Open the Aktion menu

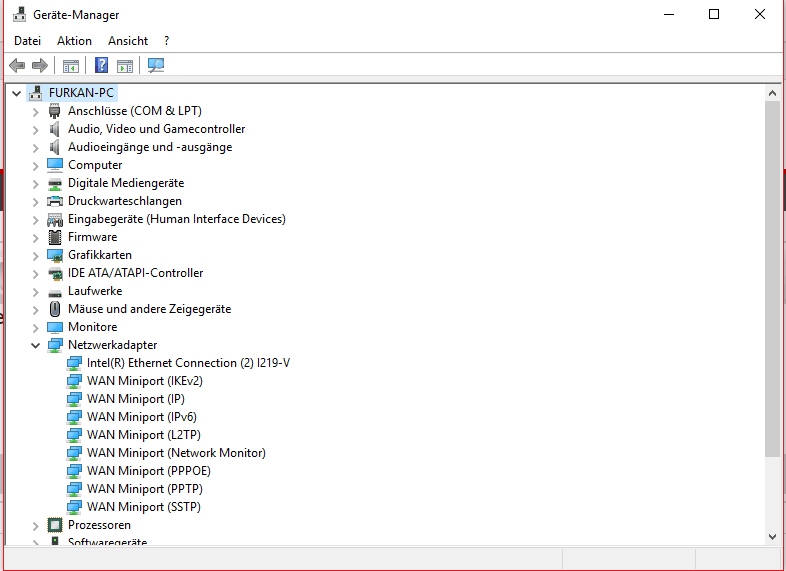point(74,41)
